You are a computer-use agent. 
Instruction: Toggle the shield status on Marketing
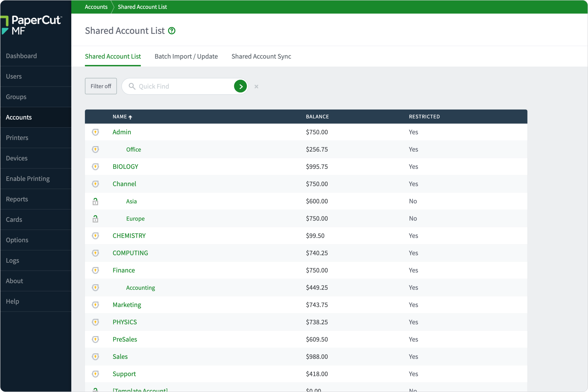[96, 305]
